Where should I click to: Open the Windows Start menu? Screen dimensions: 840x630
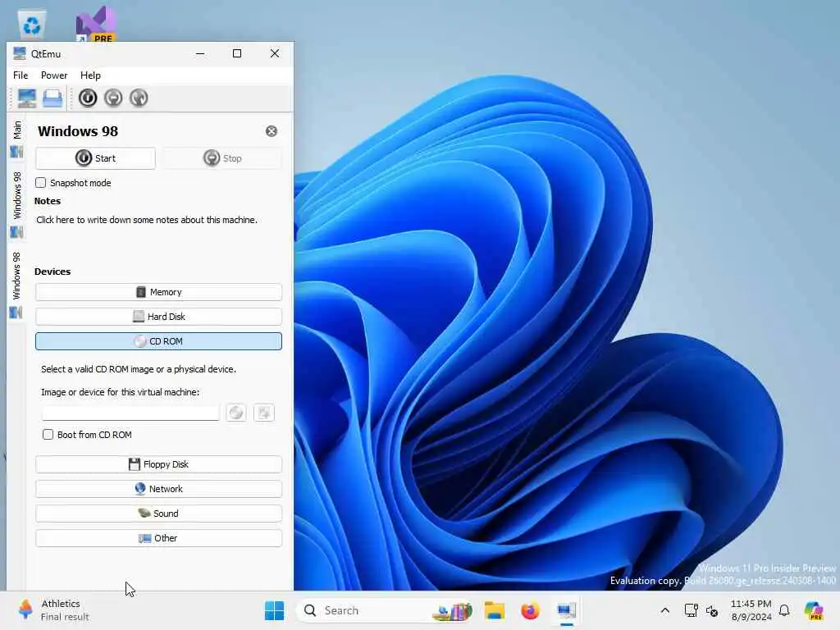point(274,610)
